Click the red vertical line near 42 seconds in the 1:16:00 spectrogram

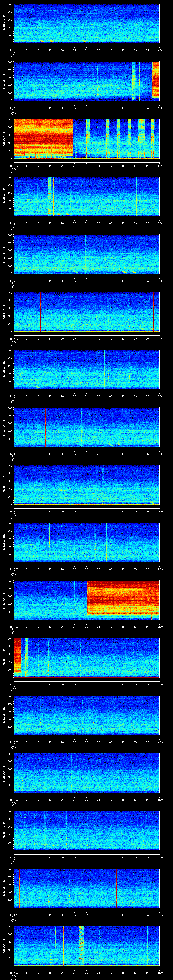pos(116,888)
